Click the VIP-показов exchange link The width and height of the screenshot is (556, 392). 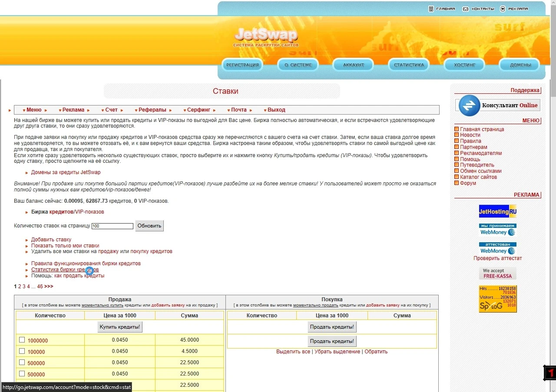89,212
